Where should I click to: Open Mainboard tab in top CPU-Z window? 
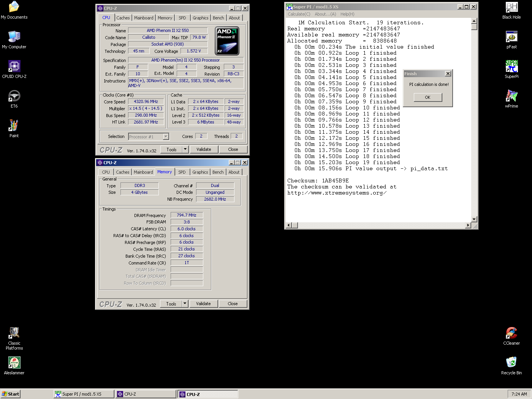[x=144, y=18]
